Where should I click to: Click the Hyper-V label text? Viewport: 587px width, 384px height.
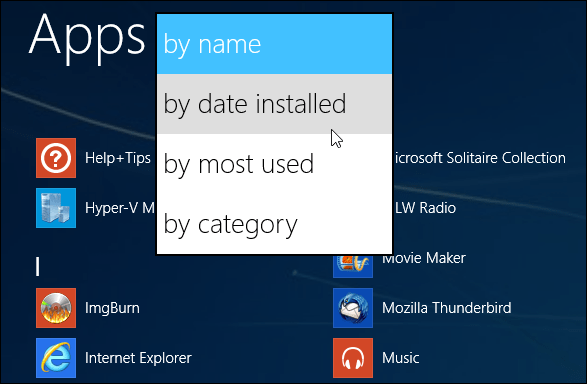coord(120,208)
